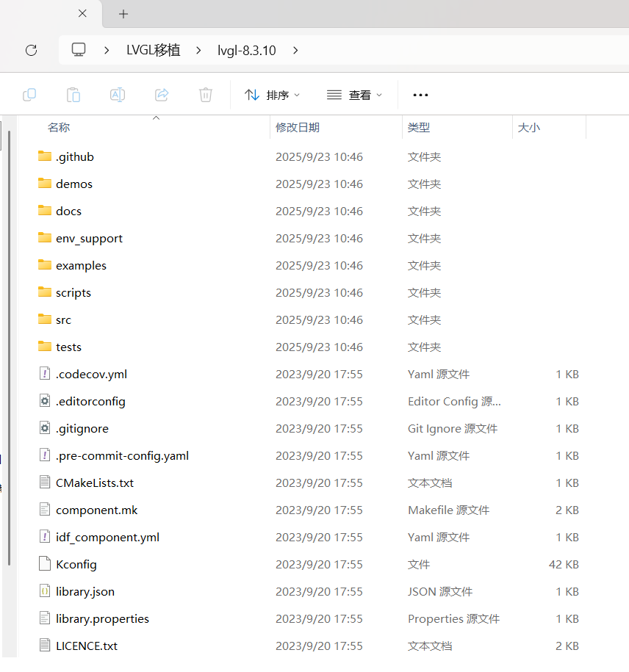
Task: Open the 排序 sort dropdown
Action: click(x=272, y=95)
